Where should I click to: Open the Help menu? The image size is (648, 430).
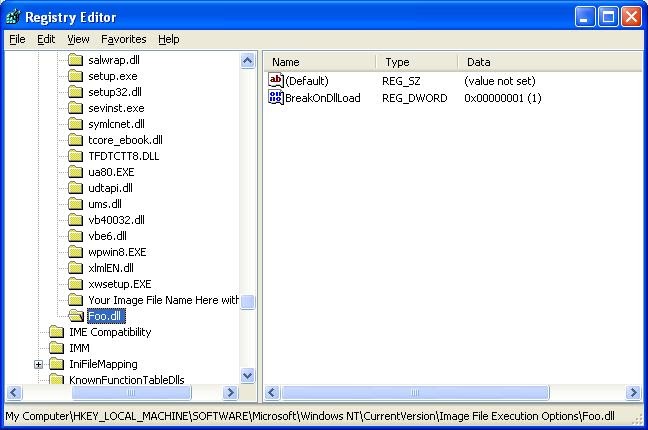(x=169, y=39)
